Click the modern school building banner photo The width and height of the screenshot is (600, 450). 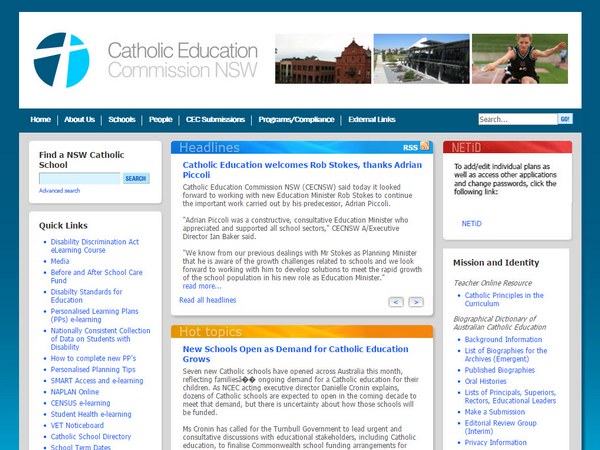coord(422,59)
